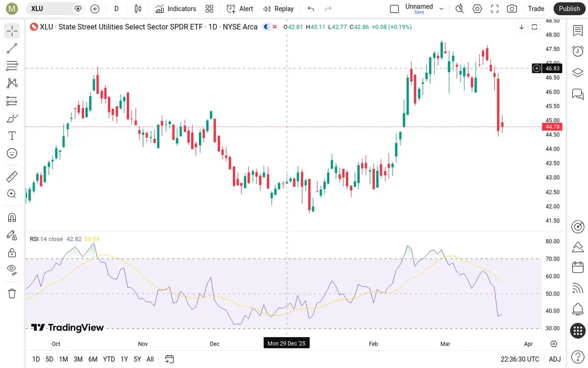Create an Alert
Viewport: 588px width, 368px height.
[x=240, y=9]
